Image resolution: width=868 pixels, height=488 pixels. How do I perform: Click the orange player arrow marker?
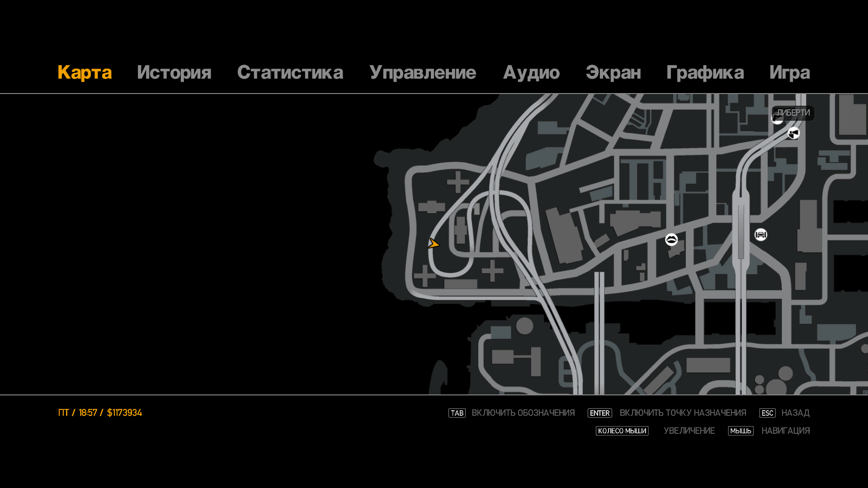(433, 244)
